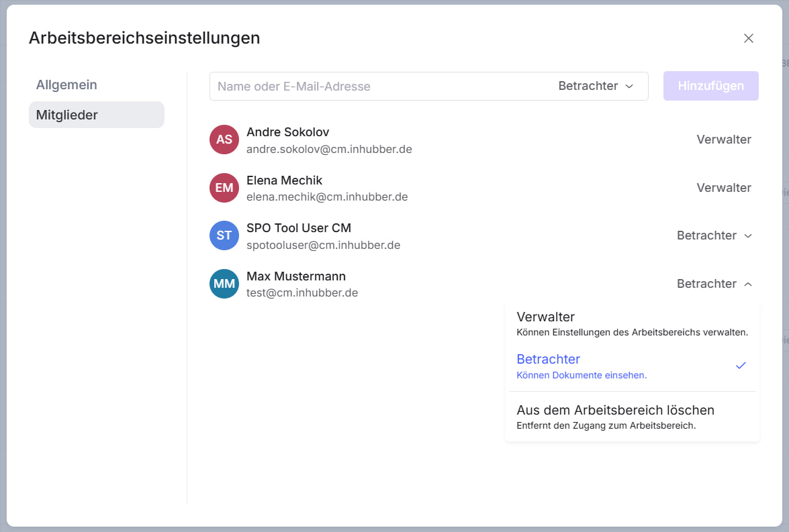Close the Arbeitsbereichseinstellungen dialog
Viewport: 789px width, 532px height.
(x=749, y=38)
